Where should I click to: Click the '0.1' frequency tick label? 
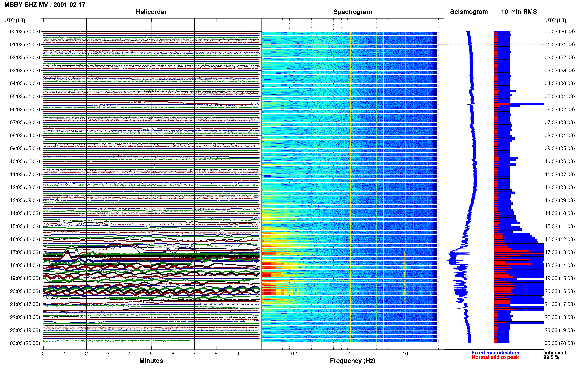[295, 354]
